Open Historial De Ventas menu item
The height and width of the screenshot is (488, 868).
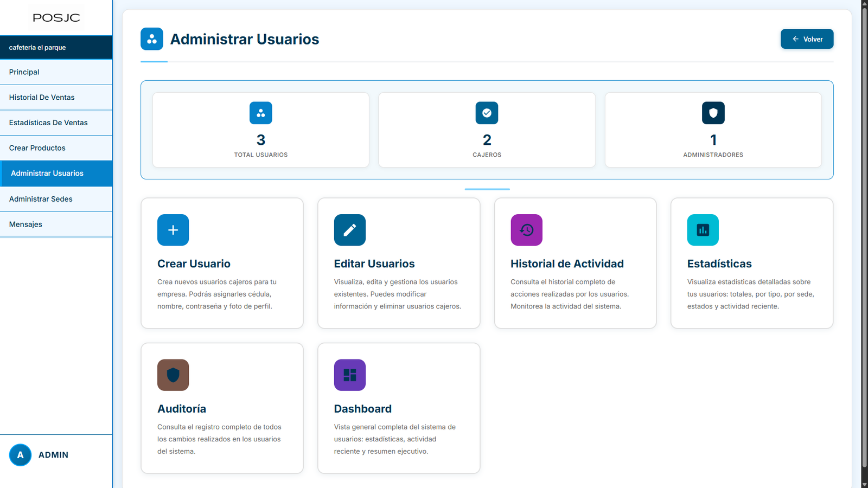(x=42, y=98)
